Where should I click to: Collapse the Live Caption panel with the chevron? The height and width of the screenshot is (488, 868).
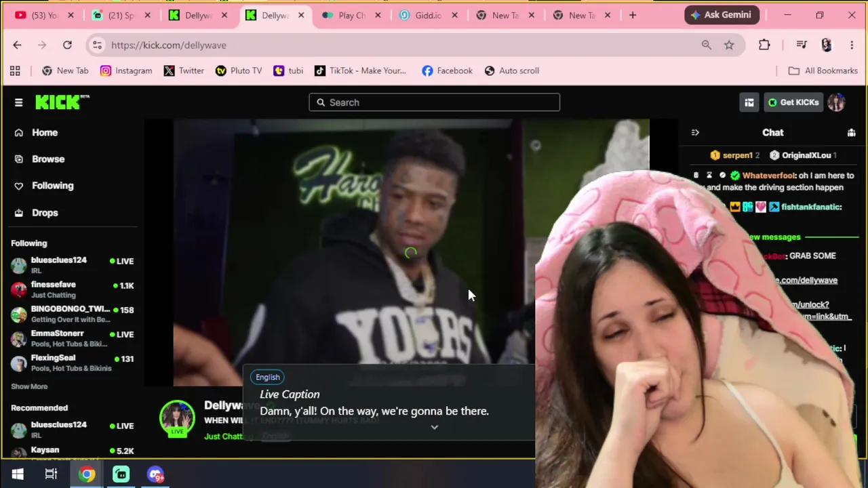click(x=435, y=427)
